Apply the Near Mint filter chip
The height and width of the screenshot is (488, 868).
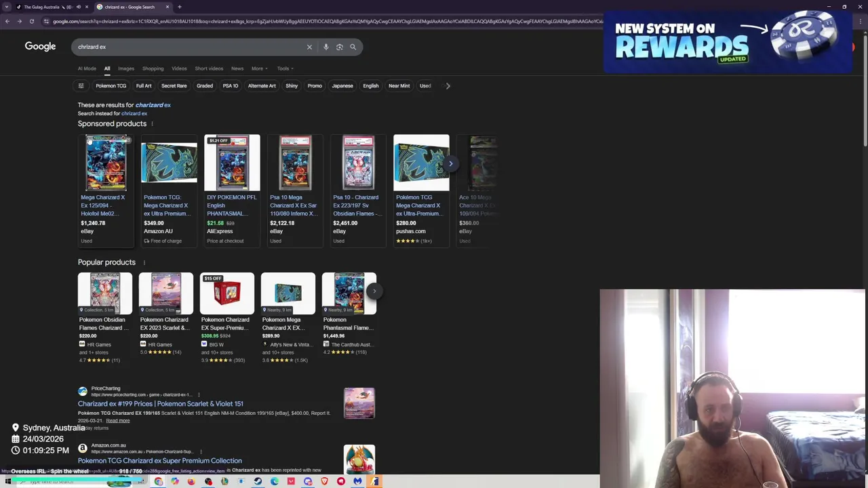(399, 86)
